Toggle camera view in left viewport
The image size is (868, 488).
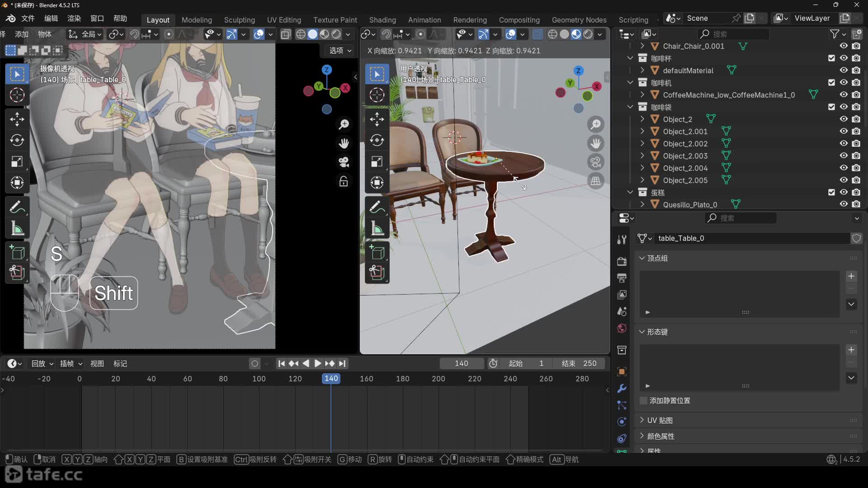[x=344, y=162]
